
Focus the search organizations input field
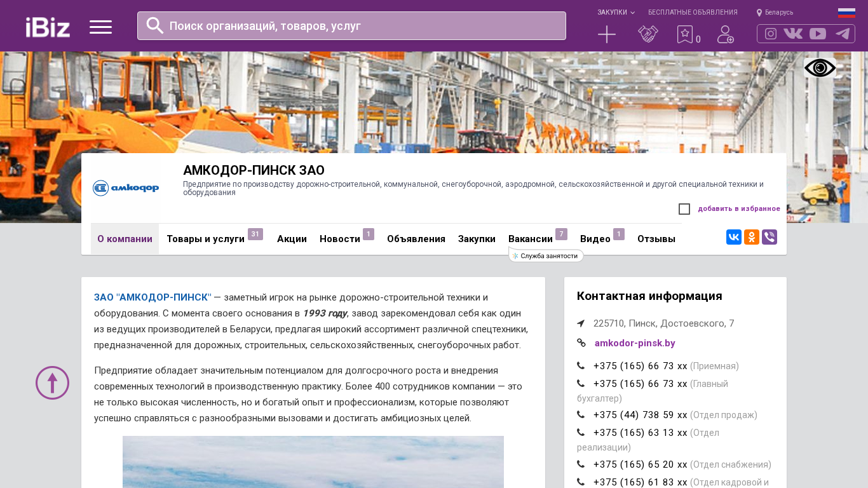tap(351, 26)
